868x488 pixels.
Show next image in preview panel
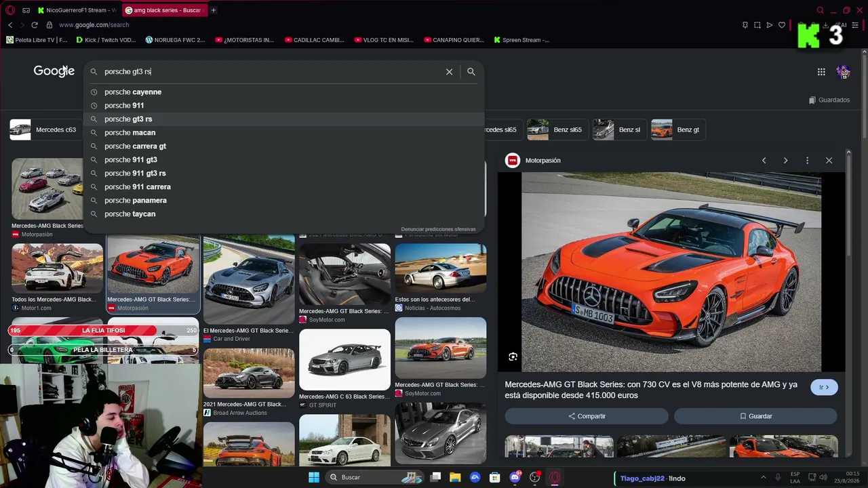(785, 161)
